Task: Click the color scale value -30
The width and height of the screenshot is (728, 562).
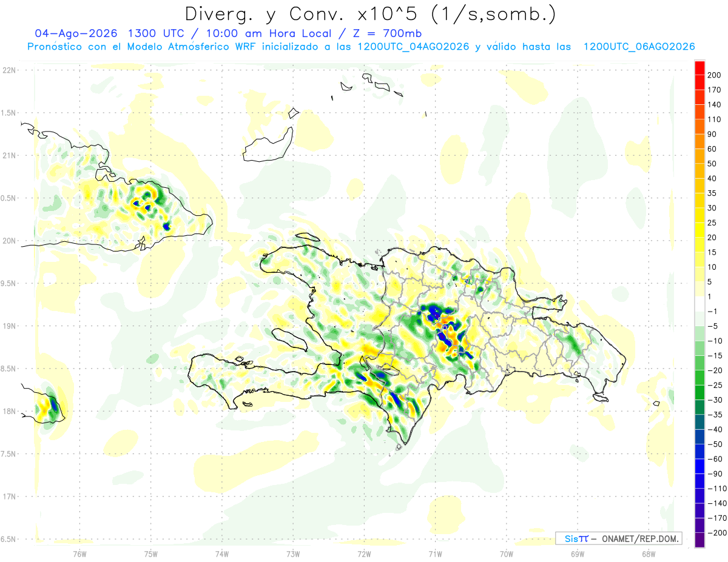Action: point(716,400)
